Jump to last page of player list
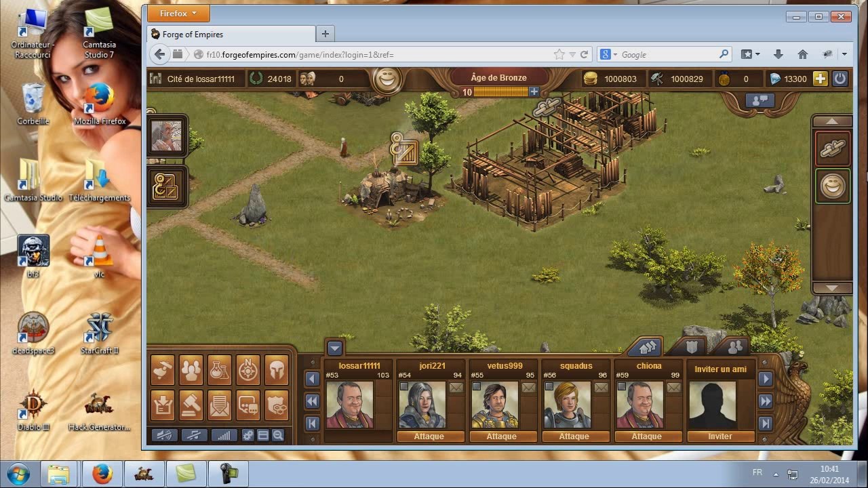 pos(765,424)
